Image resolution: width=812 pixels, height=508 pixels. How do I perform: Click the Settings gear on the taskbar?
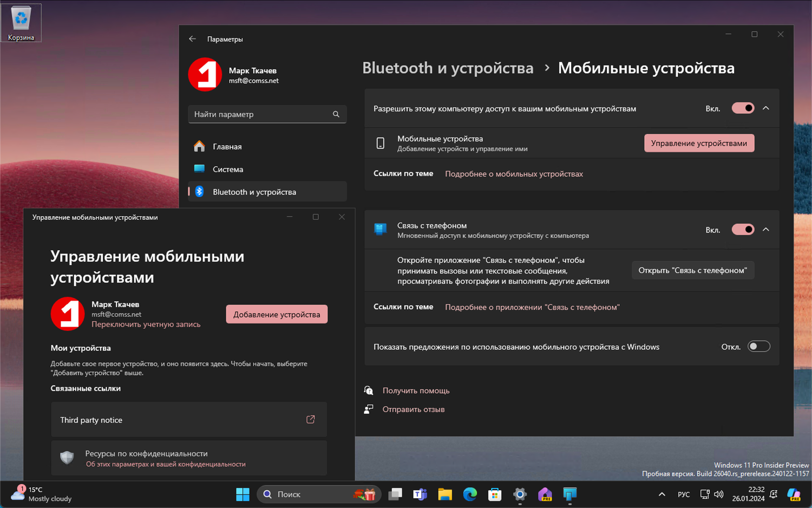click(520, 494)
